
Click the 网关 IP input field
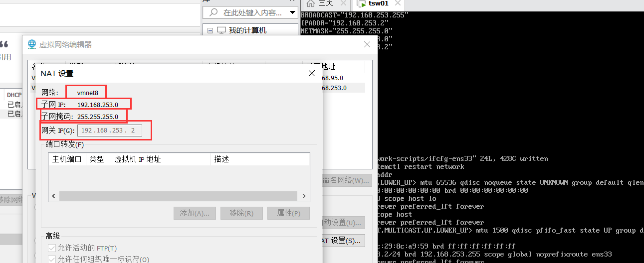coord(109,131)
